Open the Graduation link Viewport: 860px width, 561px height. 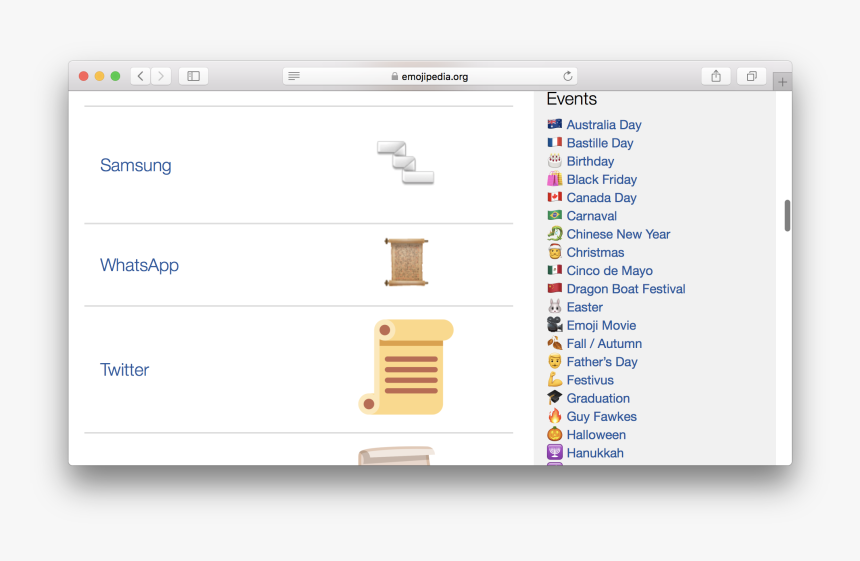pos(598,398)
